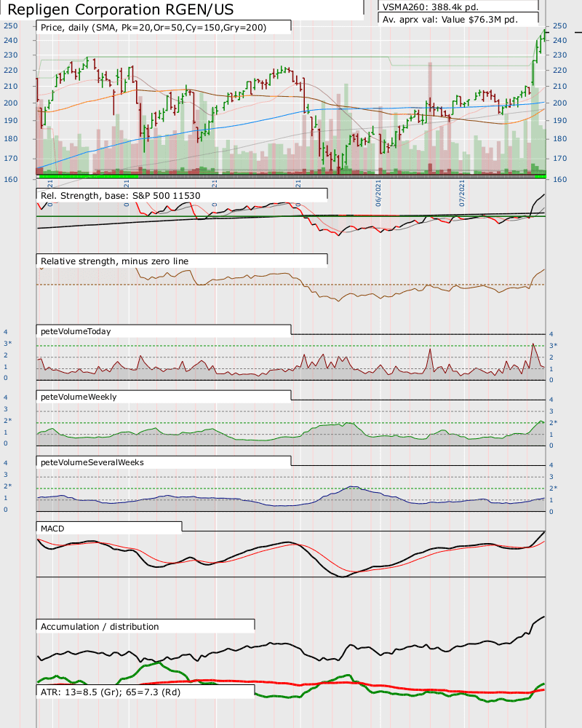Click the 200 price label on right axis

[x=559, y=103]
